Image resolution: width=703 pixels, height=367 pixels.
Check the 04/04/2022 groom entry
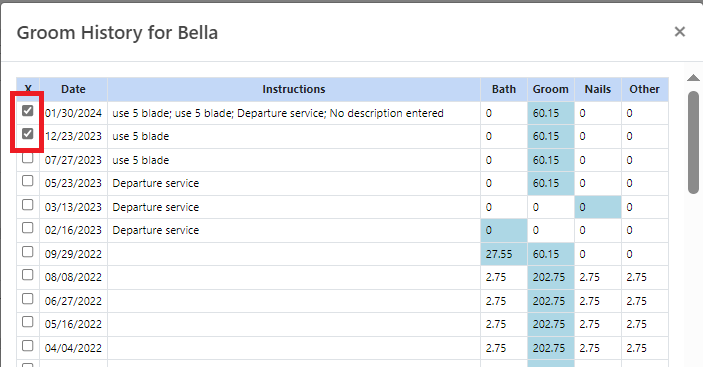(x=28, y=345)
